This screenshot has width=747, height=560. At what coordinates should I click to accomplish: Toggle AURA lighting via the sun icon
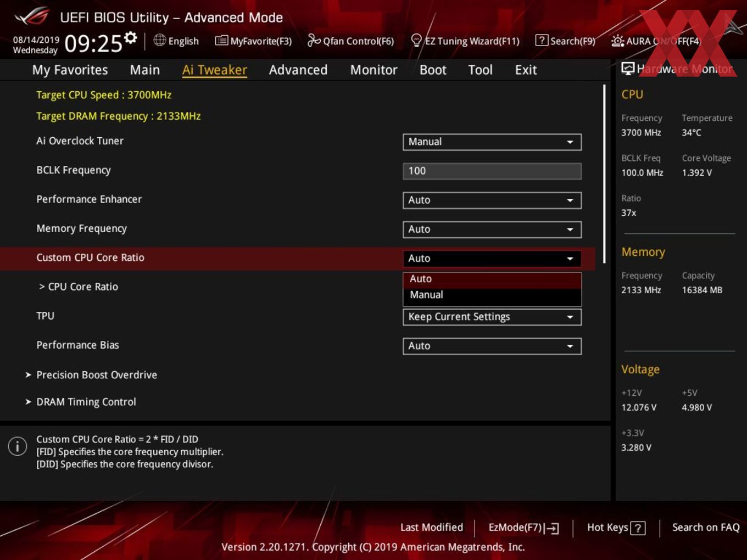(x=617, y=41)
